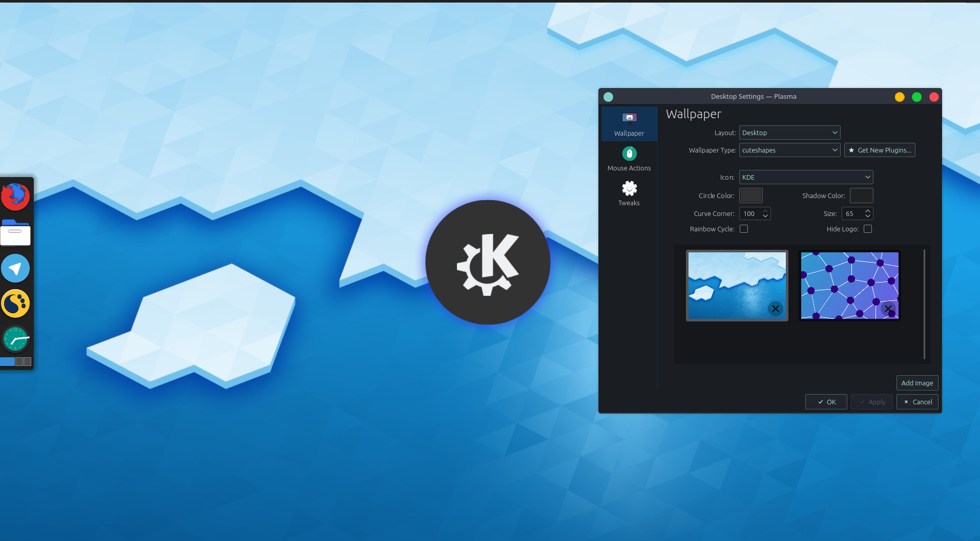
Task: Increase the Curve Corner value
Action: [x=765, y=211]
